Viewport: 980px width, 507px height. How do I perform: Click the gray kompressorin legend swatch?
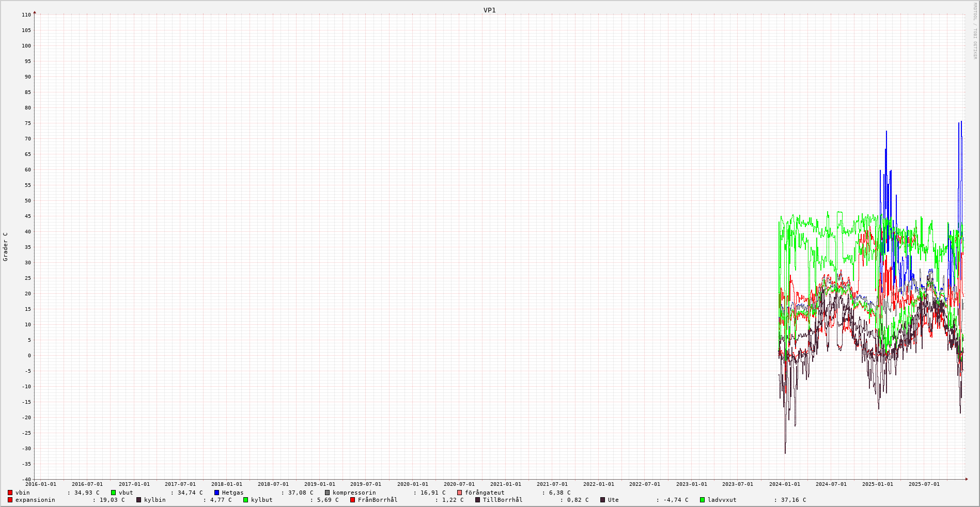click(328, 493)
